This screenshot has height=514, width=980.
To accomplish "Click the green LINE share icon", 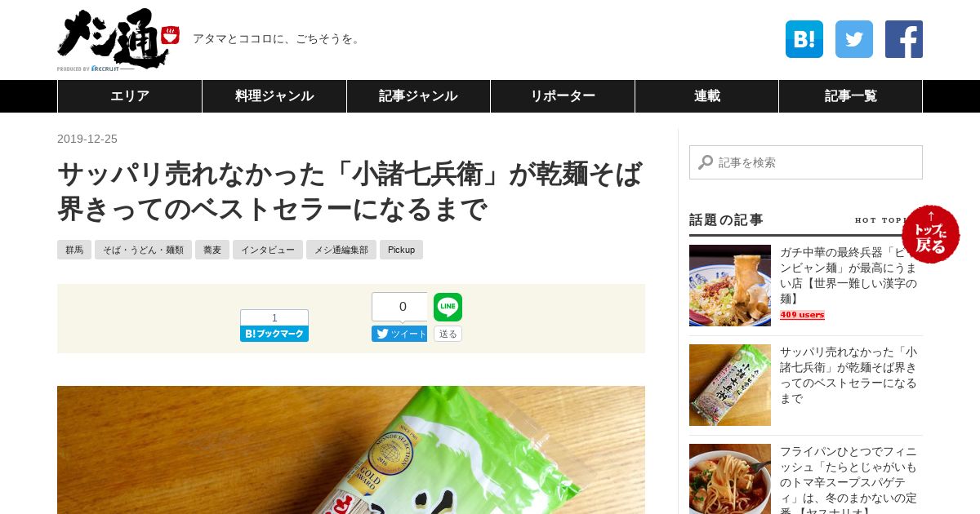I will (448, 307).
